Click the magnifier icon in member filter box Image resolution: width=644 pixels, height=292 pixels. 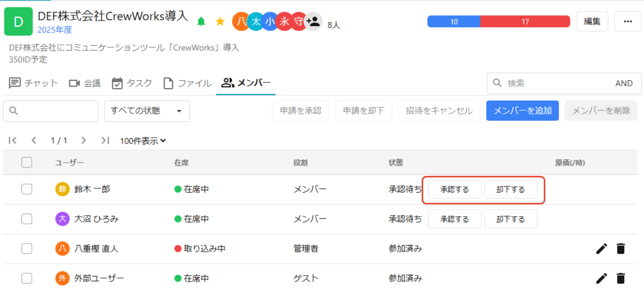pyautogui.click(x=14, y=111)
